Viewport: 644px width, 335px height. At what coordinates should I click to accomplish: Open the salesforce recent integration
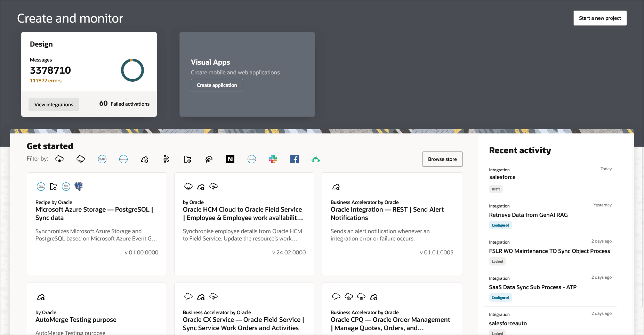[x=502, y=177]
